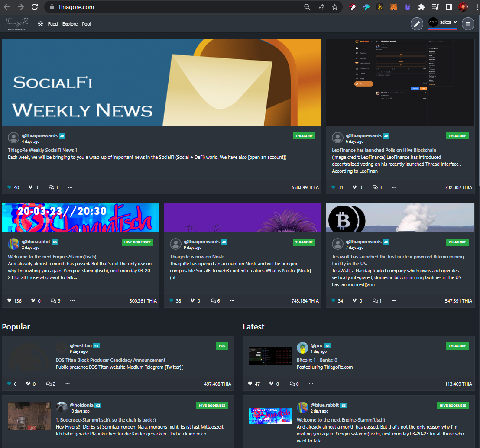Open Chrome profile avatar

pyautogui.click(x=463, y=7)
